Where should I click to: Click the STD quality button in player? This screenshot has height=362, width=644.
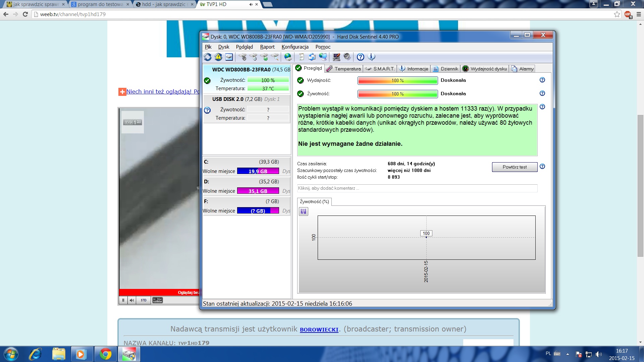[144, 300]
